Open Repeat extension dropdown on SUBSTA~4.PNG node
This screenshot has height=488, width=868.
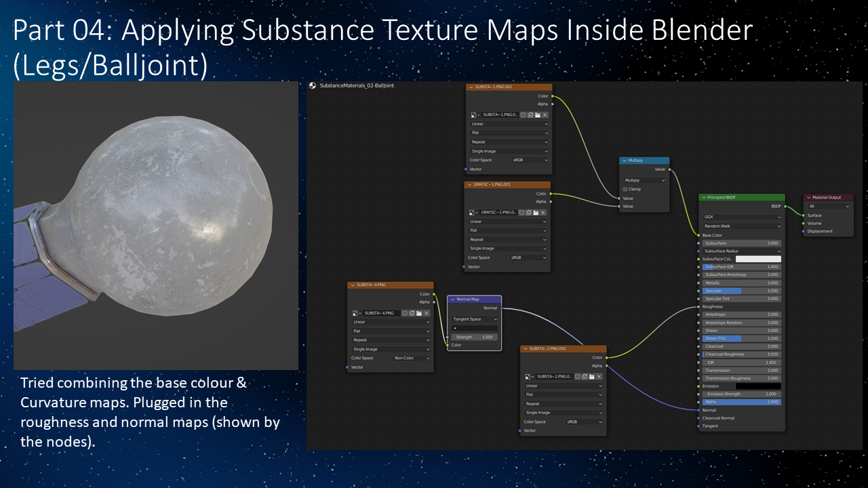click(391, 340)
